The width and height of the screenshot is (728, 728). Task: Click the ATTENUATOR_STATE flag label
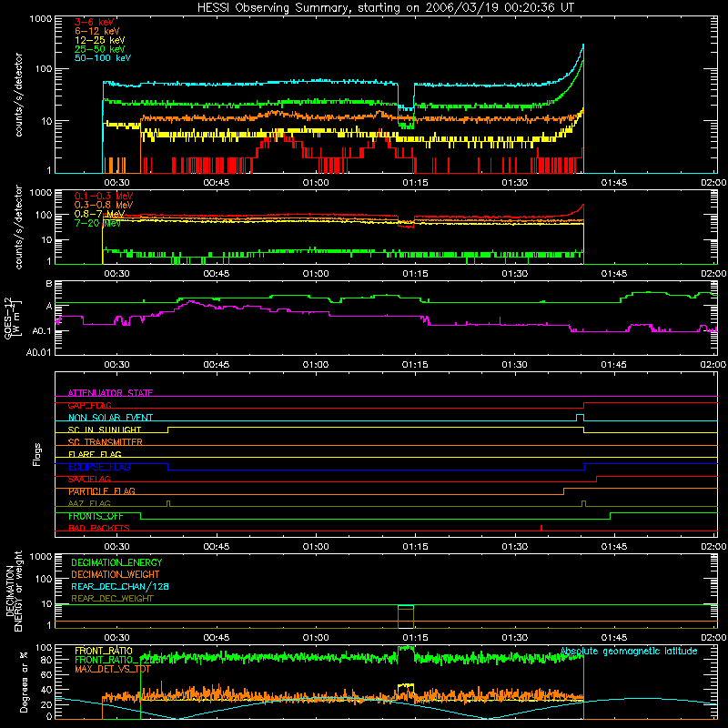pos(110,393)
